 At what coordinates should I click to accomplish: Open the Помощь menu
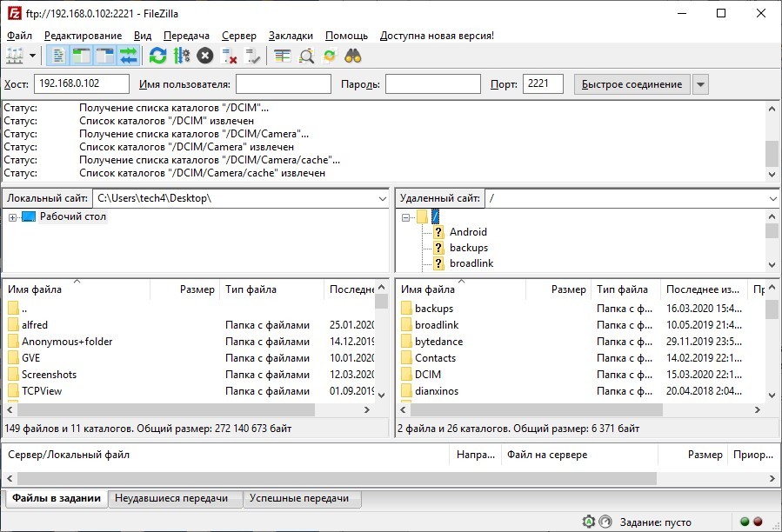point(346,36)
